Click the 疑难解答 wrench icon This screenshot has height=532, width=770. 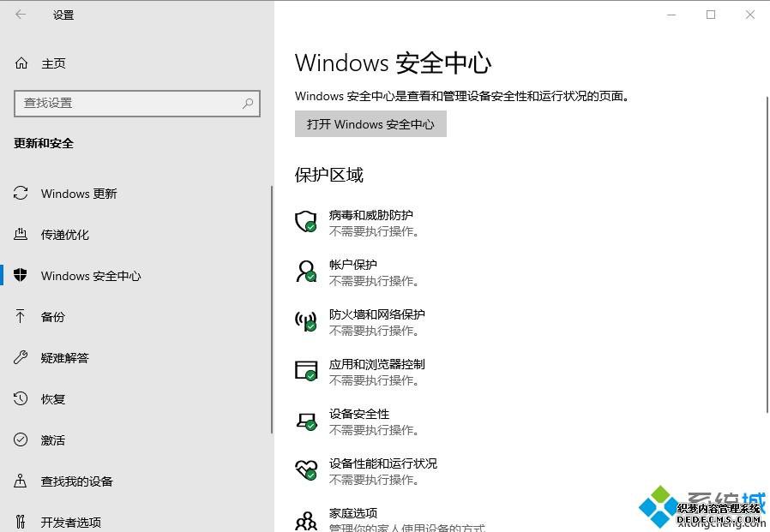[x=21, y=357]
